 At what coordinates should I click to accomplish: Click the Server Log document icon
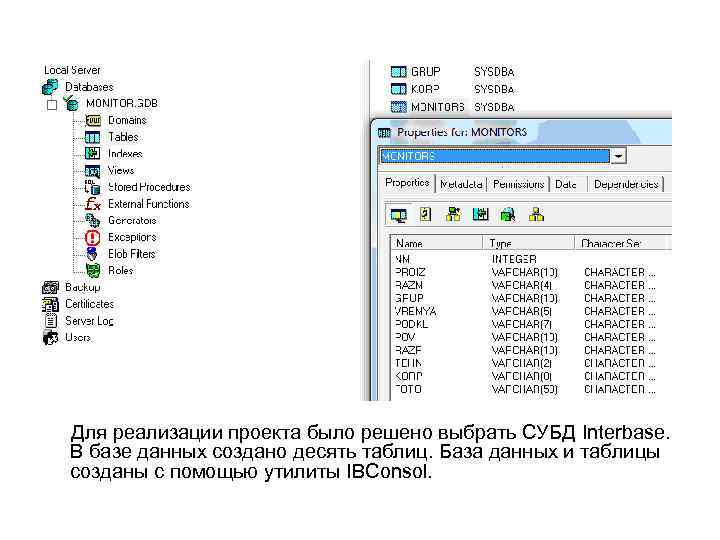coord(51,321)
